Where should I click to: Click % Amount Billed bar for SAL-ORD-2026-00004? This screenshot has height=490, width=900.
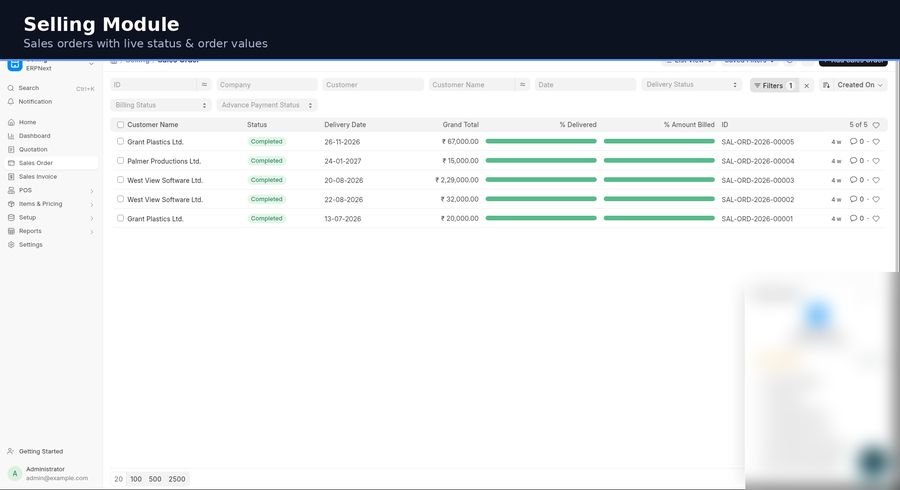tap(659, 161)
